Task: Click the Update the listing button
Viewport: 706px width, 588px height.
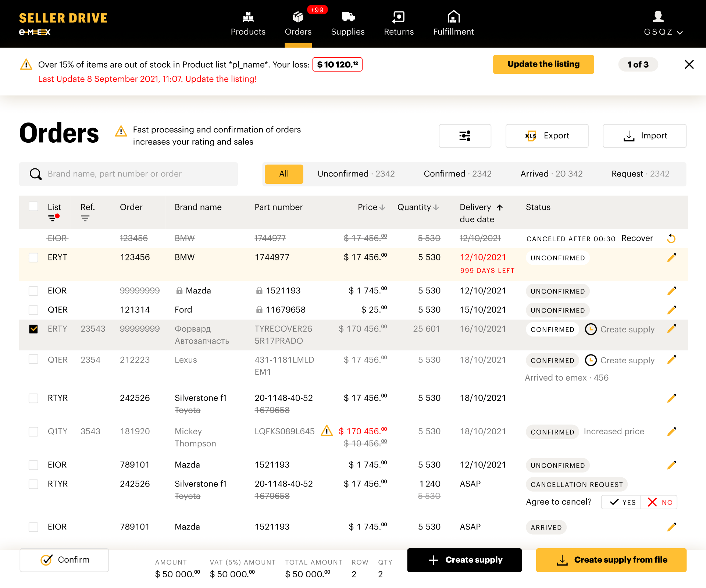Action: 543,64
